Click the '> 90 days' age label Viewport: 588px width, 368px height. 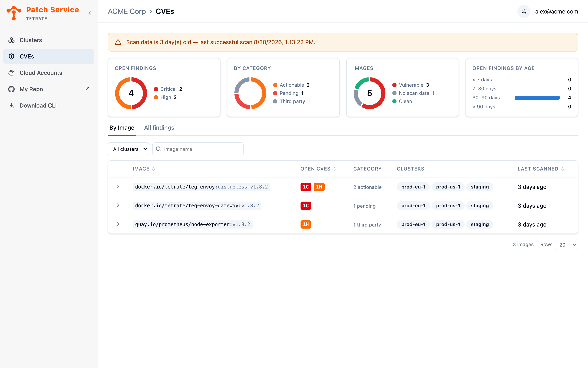(x=483, y=107)
